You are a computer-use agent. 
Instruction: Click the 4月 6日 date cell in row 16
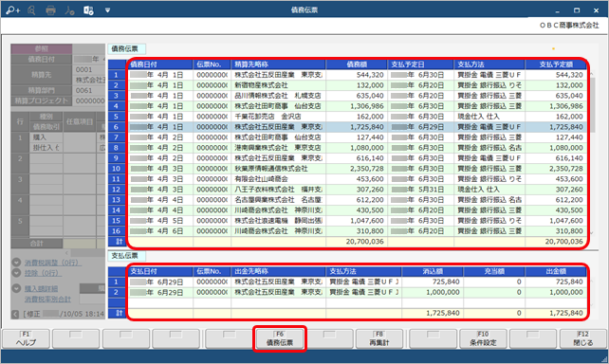pyautogui.click(x=159, y=231)
